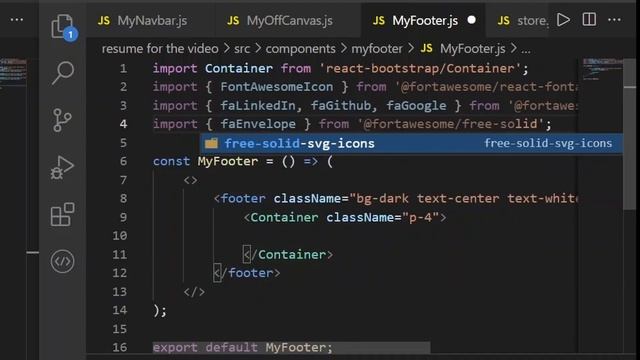Click the fragment closing tag on line 13
Screen dimensions: 640x360
pyautogui.click(x=194, y=292)
